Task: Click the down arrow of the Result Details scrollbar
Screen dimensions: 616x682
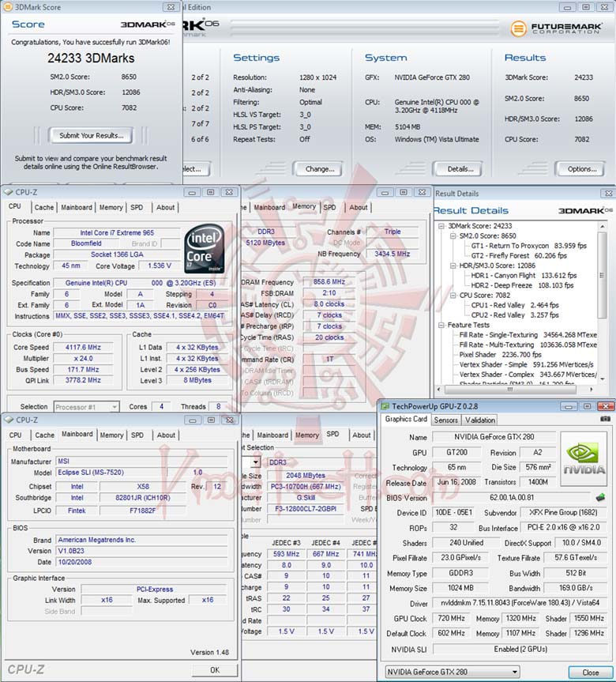Action: pos(602,379)
